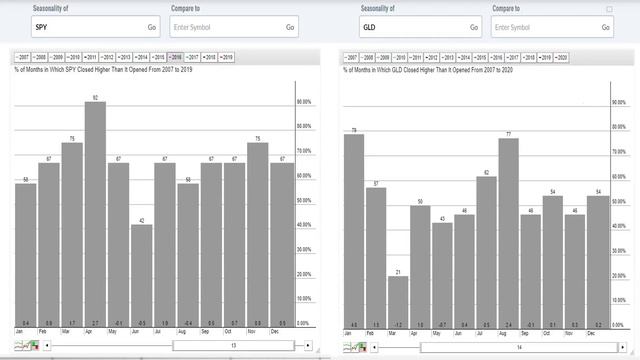Screen dimensions: 640x360
Task: Toggle the 2020 year in the GLD chart
Action: coord(561,58)
